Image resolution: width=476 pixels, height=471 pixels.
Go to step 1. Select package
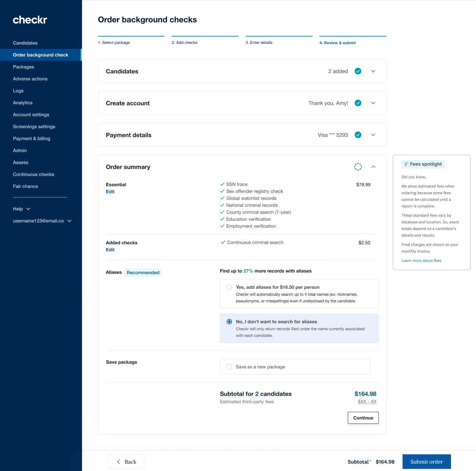tap(114, 42)
